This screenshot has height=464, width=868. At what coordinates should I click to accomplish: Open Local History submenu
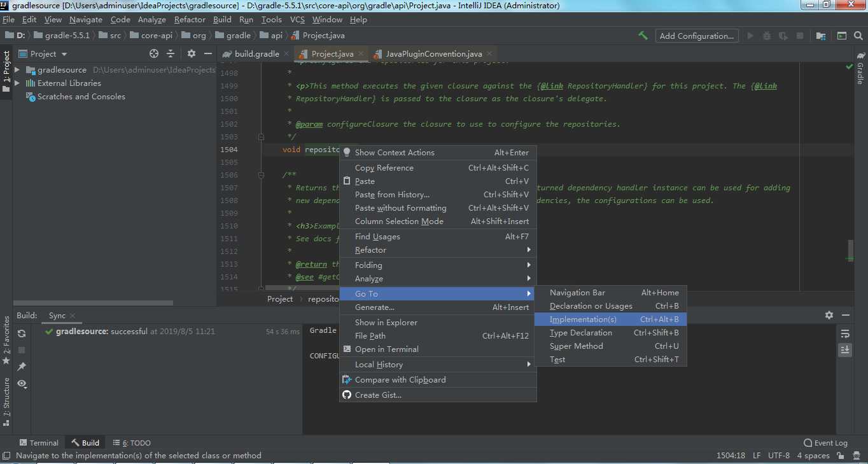[x=438, y=364]
